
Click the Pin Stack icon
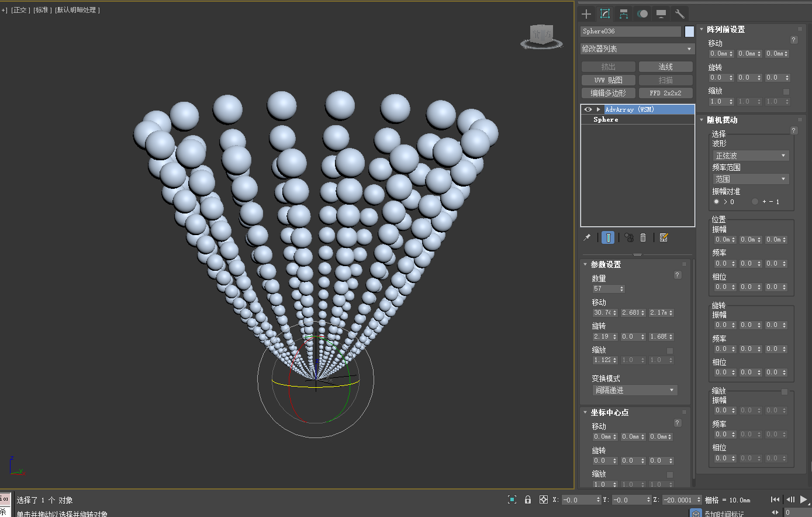587,237
